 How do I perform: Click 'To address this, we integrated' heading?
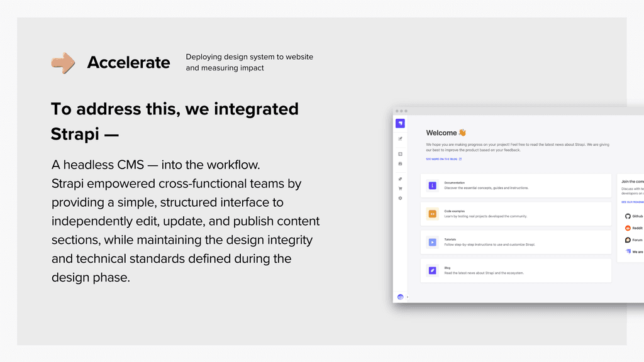(x=175, y=109)
